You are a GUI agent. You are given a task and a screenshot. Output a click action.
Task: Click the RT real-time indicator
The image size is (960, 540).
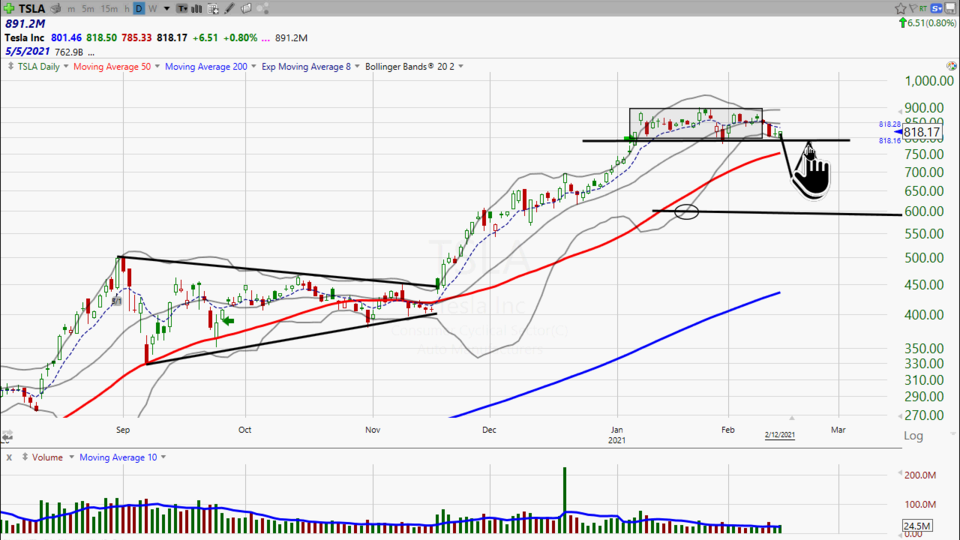923,8
